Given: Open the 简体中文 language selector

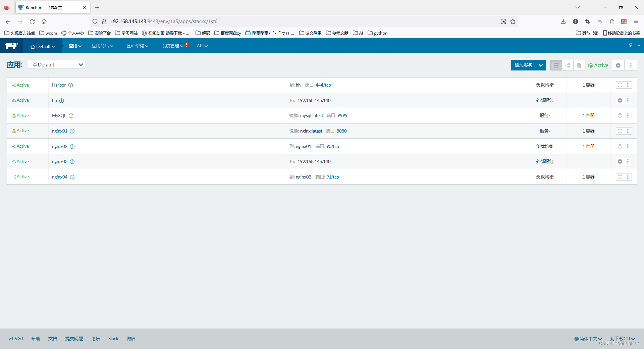Looking at the screenshot, I should point(588,339).
